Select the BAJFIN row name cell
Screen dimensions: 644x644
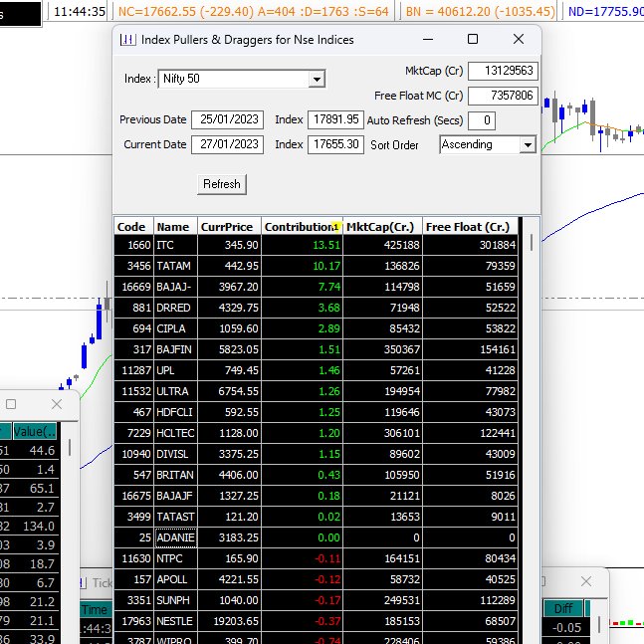(176, 349)
